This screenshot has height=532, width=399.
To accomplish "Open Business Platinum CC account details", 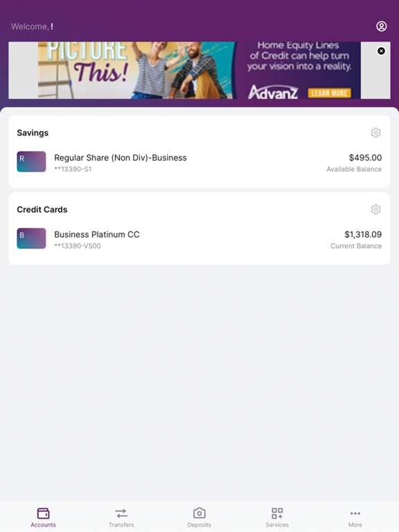I will click(199, 239).
